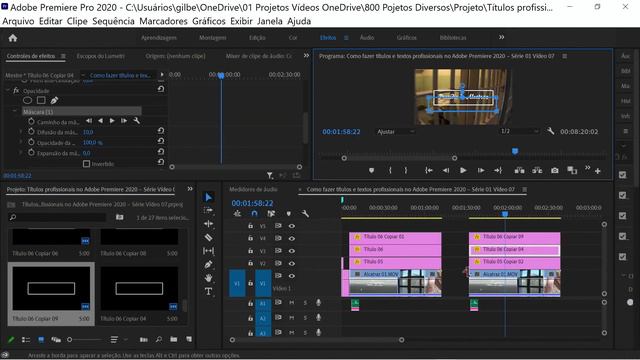Click Extract button in Program monitor
The width and height of the screenshot is (640, 360).
(537, 171)
